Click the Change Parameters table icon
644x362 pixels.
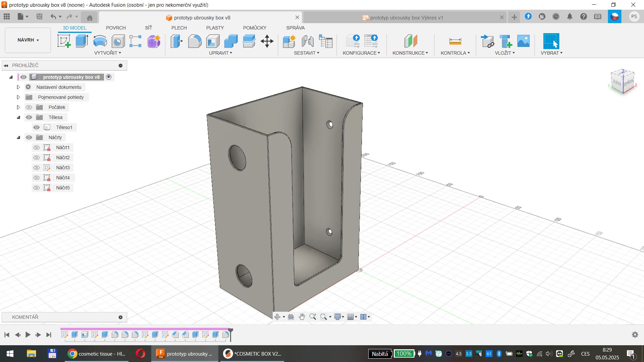click(x=326, y=41)
